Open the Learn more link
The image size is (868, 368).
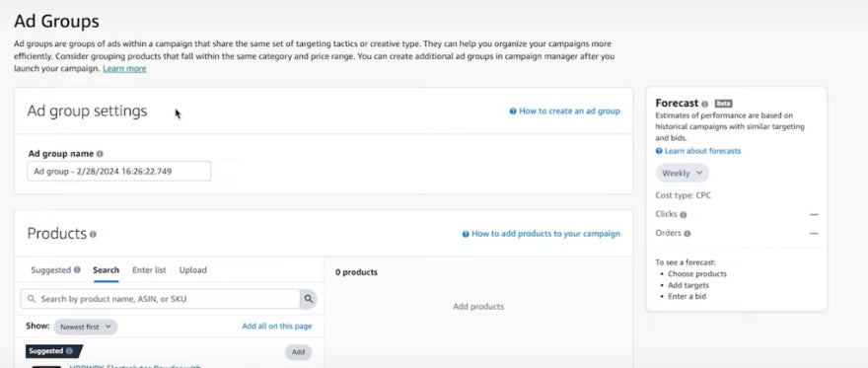(124, 69)
